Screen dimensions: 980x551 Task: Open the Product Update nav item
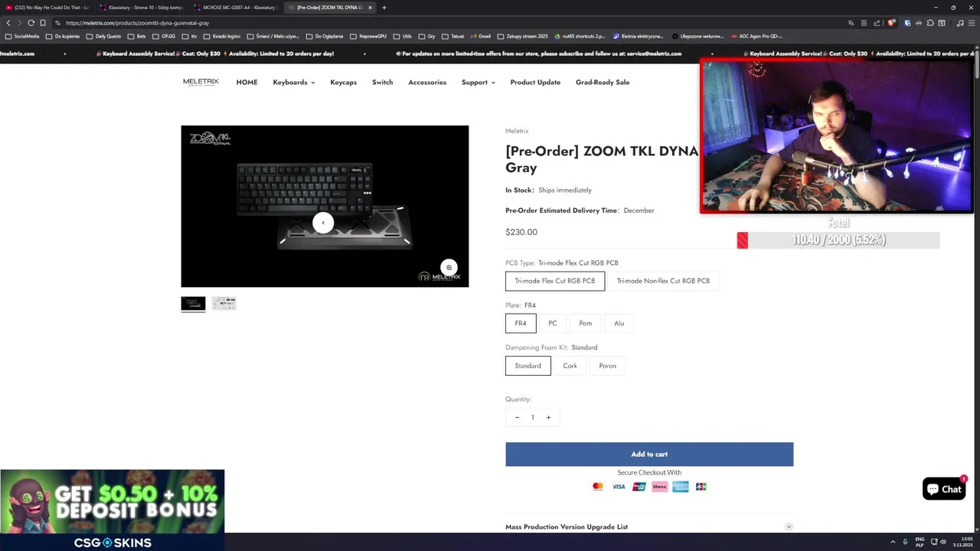535,82
